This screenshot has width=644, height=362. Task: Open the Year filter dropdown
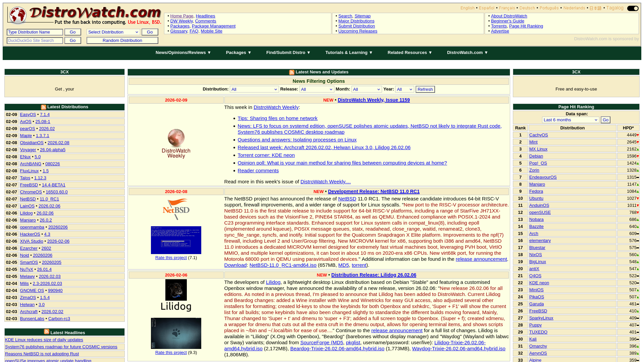[405, 89]
